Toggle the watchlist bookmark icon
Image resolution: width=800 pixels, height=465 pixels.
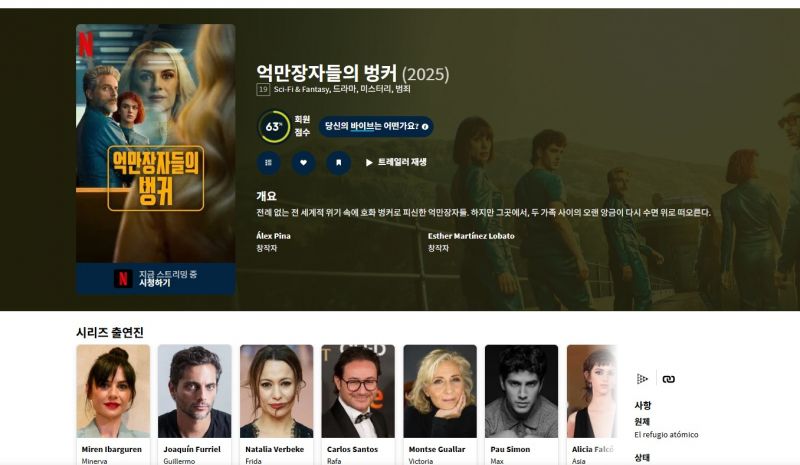[339, 163]
